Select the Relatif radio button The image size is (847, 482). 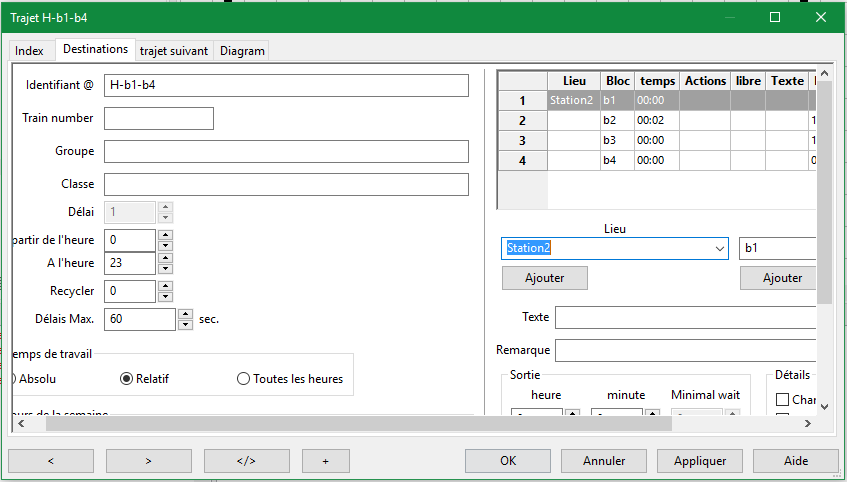coord(126,379)
